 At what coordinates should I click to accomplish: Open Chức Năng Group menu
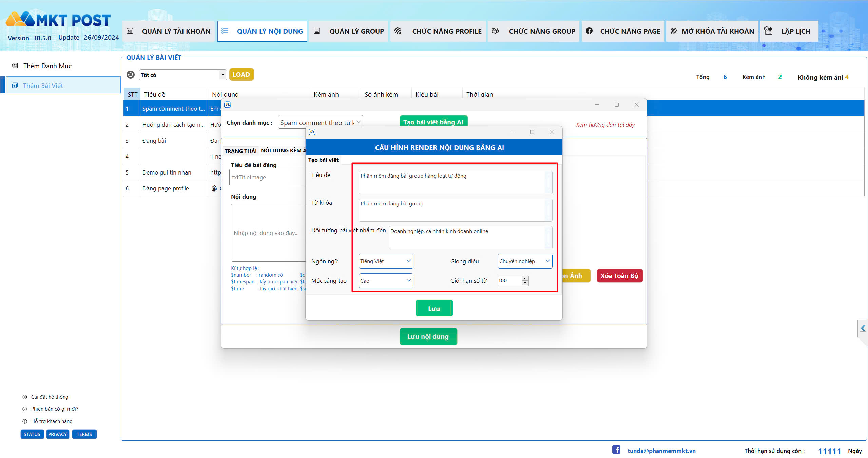[x=534, y=31]
